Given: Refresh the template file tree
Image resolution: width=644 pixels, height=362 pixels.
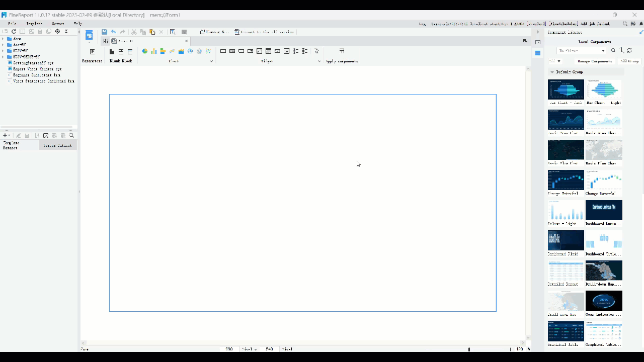Looking at the screenshot, I should [14, 31].
